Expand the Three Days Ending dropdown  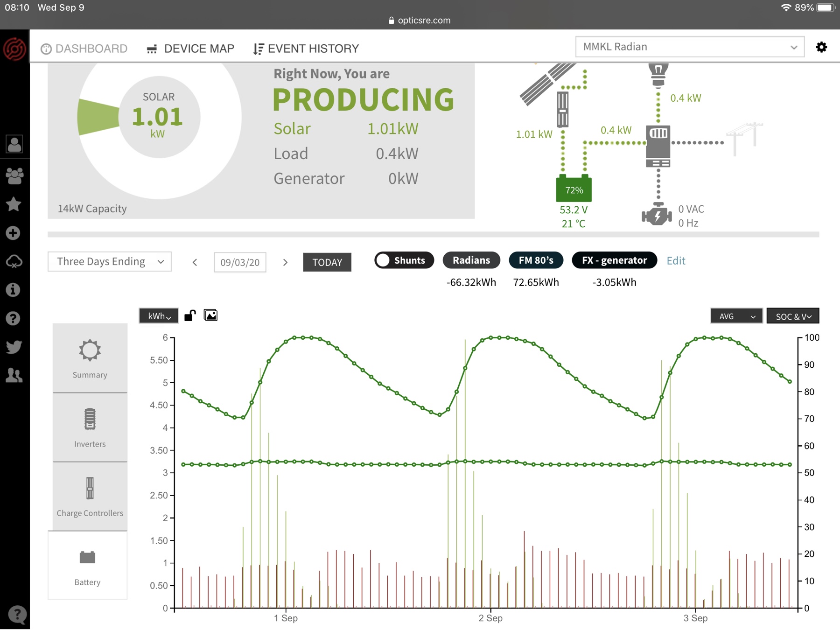point(110,262)
